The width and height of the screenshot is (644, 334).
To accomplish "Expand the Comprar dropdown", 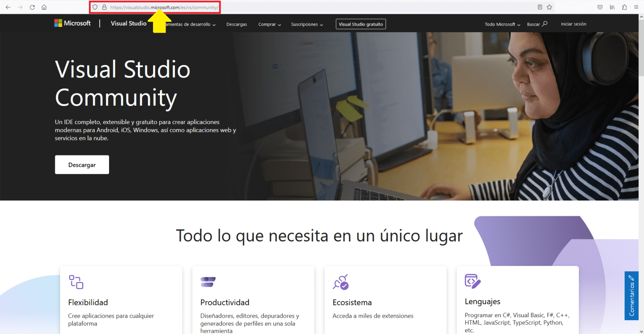I will [269, 24].
